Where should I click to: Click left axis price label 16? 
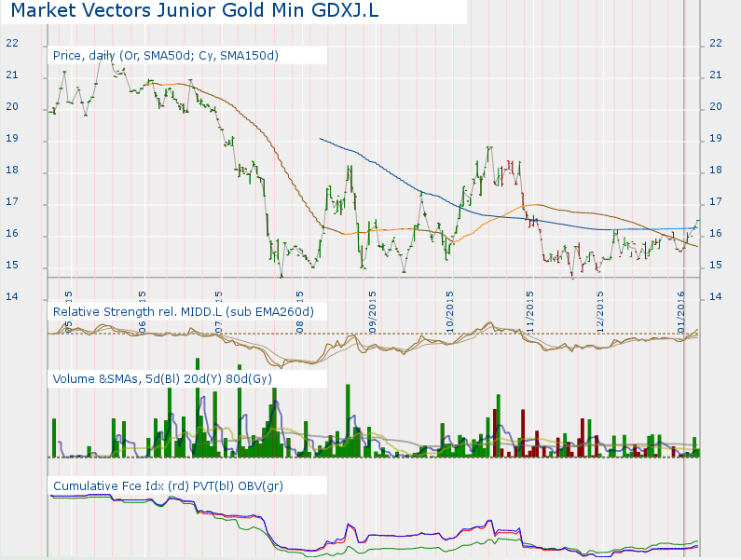12,233
